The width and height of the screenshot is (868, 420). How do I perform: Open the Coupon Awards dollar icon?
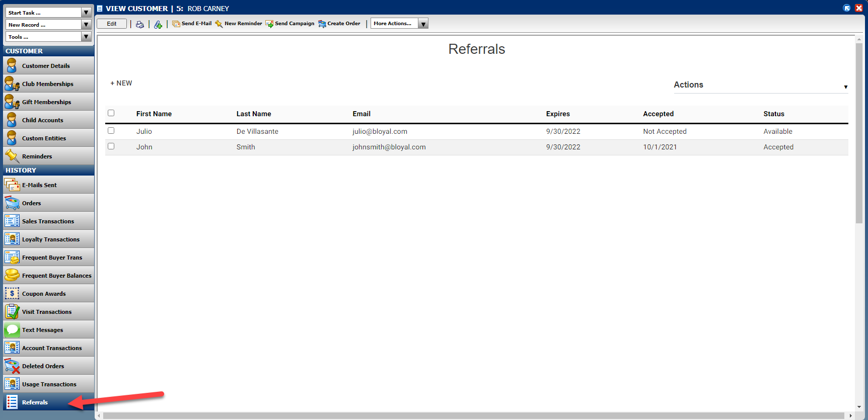click(12, 293)
